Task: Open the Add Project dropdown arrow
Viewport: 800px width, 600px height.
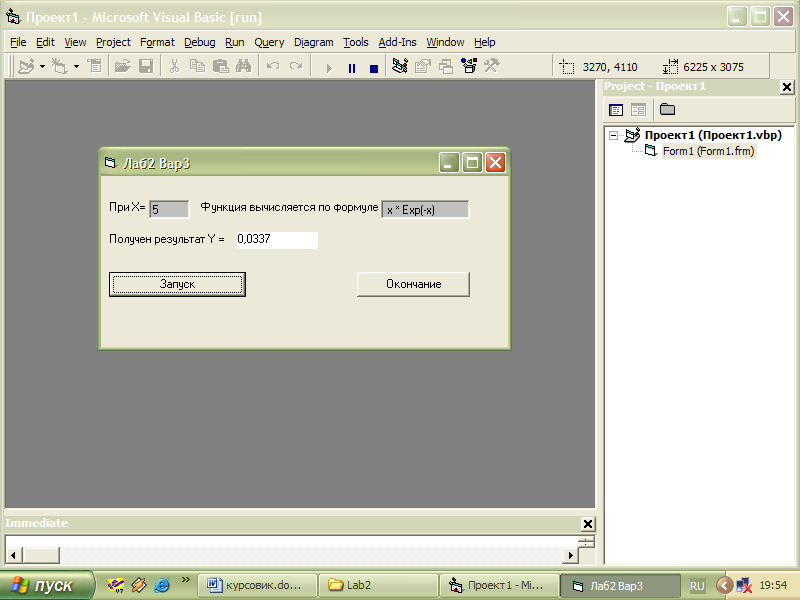Action: (x=42, y=66)
